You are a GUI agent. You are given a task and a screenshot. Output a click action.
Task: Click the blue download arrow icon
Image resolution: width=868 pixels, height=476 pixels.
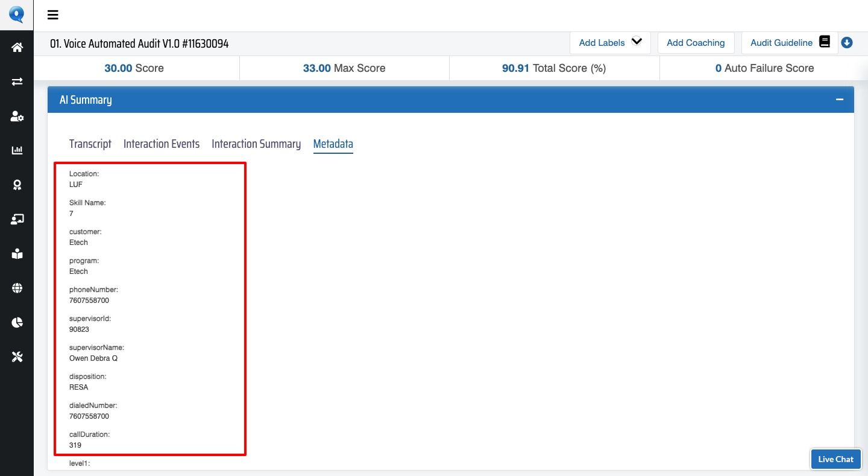tap(847, 43)
